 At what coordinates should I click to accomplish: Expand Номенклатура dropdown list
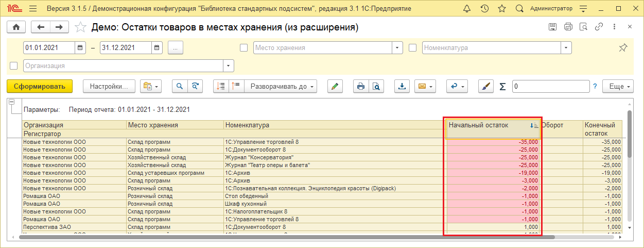(x=567, y=47)
